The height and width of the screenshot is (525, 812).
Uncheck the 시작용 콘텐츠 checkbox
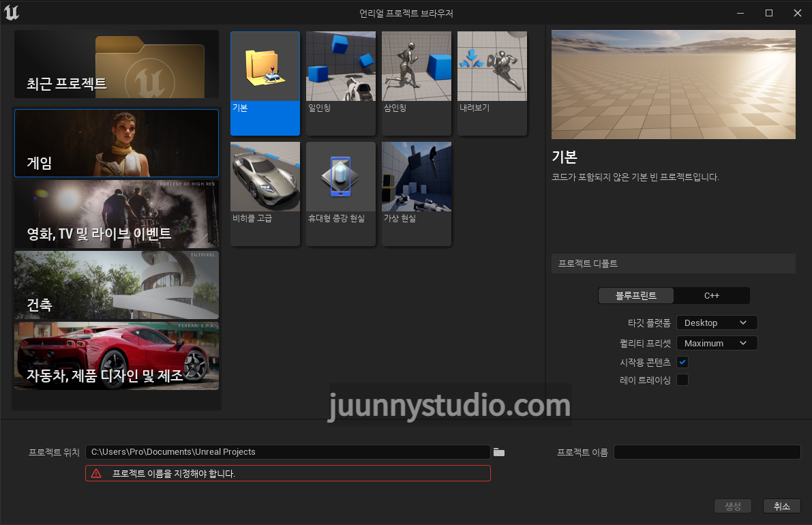(x=682, y=362)
